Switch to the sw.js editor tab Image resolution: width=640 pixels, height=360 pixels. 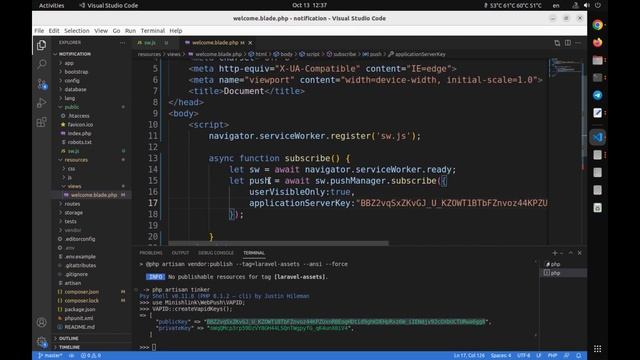point(154,42)
